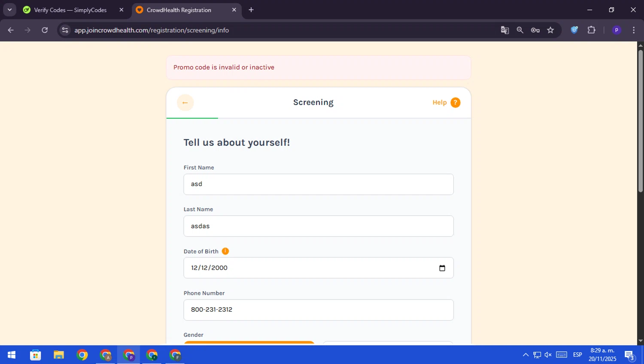The width and height of the screenshot is (644, 364).
Task: Open Chrome profile A taskbar icon
Action: tap(105, 355)
